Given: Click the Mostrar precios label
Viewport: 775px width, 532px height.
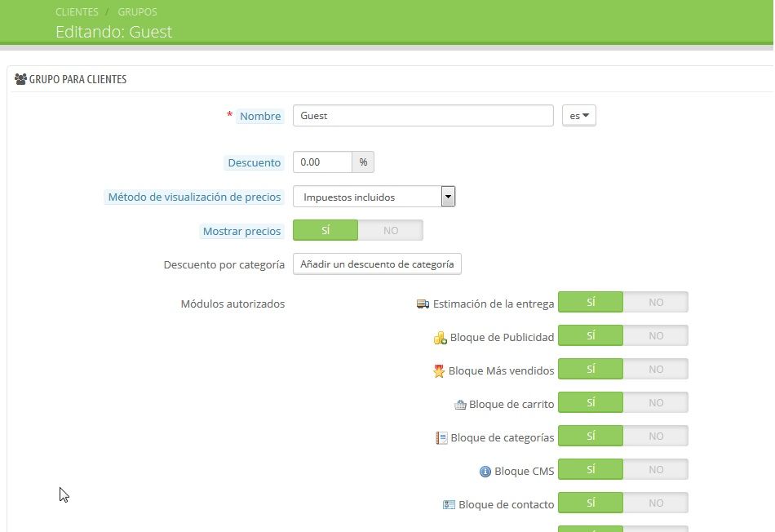Looking at the screenshot, I should point(241,231).
